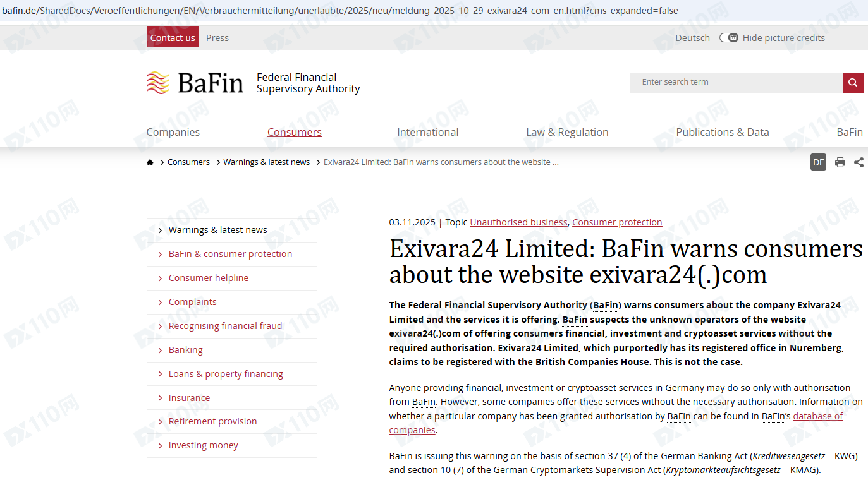Open the BaFin menu item in navigation bar

point(850,132)
